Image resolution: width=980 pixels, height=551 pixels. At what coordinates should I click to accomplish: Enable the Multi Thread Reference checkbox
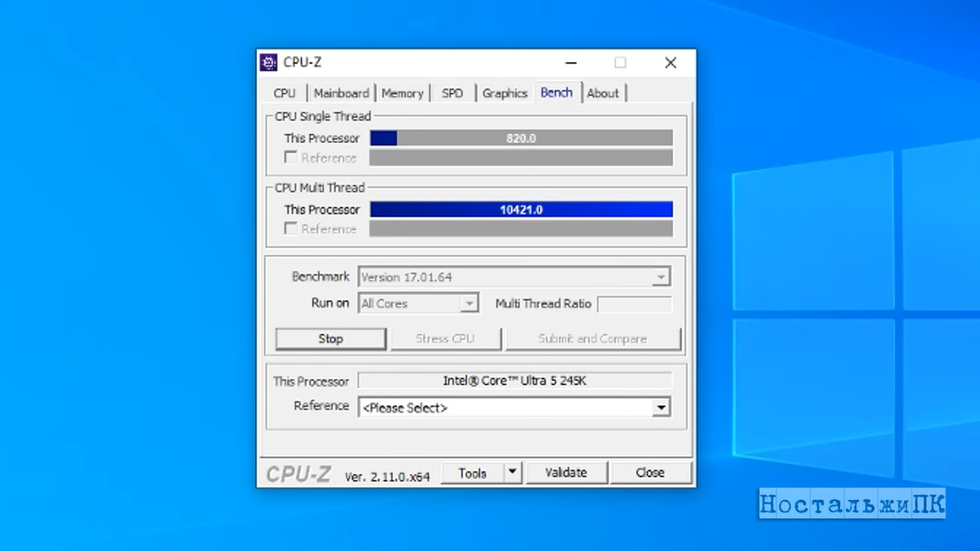point(291,229)
